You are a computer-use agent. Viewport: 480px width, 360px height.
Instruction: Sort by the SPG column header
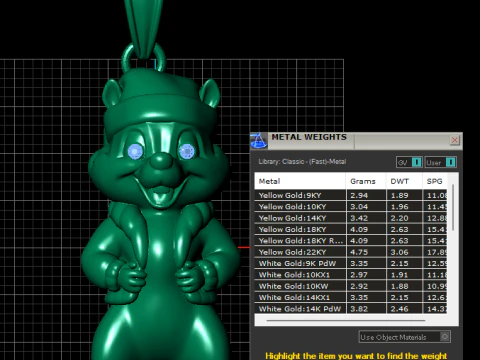click(435, 181)
